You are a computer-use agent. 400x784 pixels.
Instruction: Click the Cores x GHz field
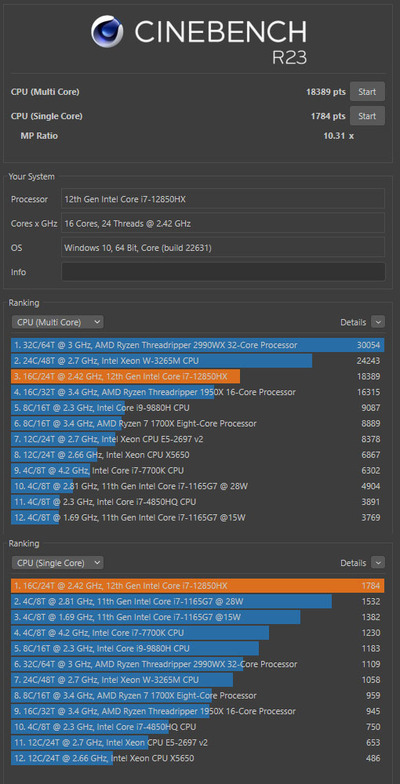(x=223, y=223)
